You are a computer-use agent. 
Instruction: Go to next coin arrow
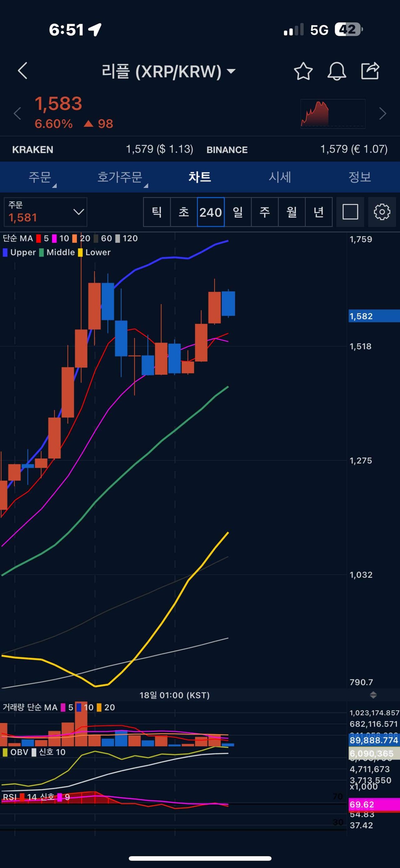pos(382,114)
